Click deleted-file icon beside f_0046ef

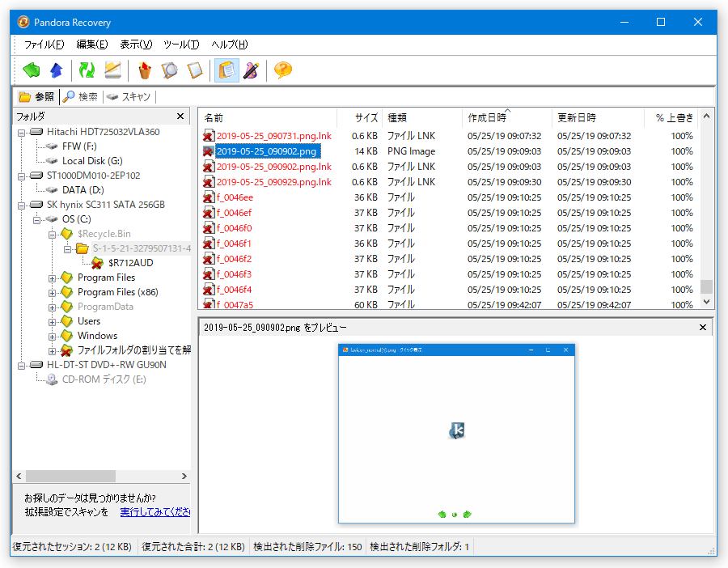click(209, 213)
